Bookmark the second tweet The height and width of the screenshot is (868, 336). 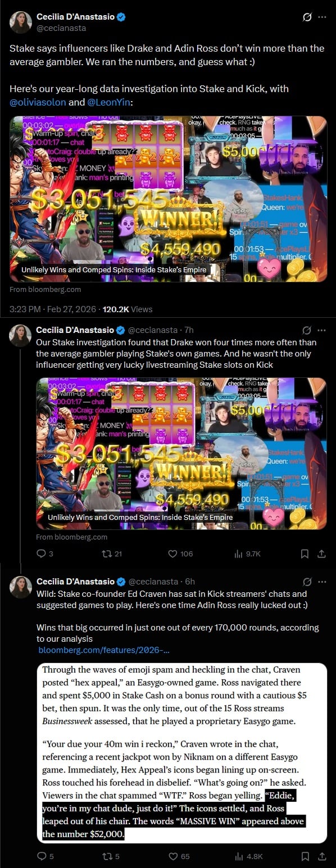(305, 554)
